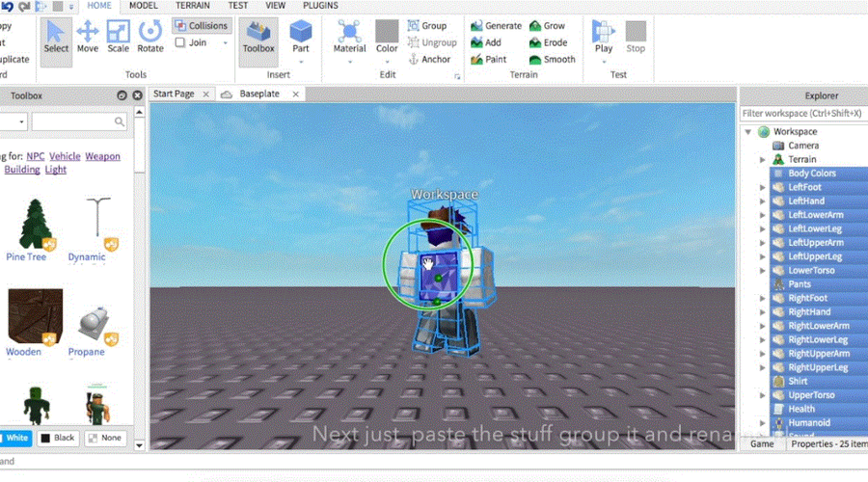Screen dimensions: 868x482
Task: Choose the terrain Paint tool
Action: click(x=488, y=59)
